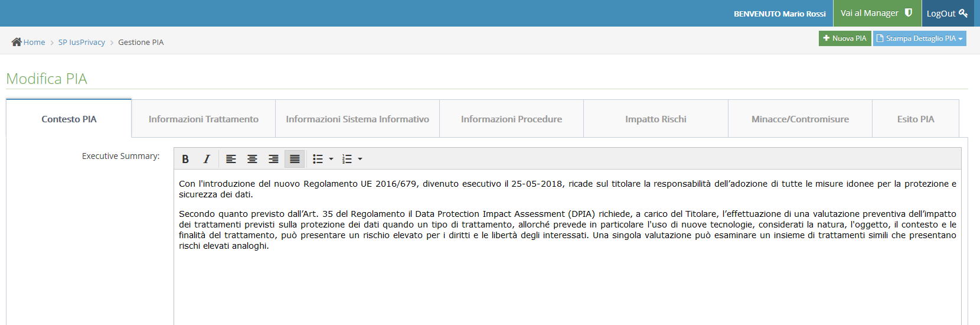
Task: Select the Impatto Rischi tab
Action: (656, 119)
